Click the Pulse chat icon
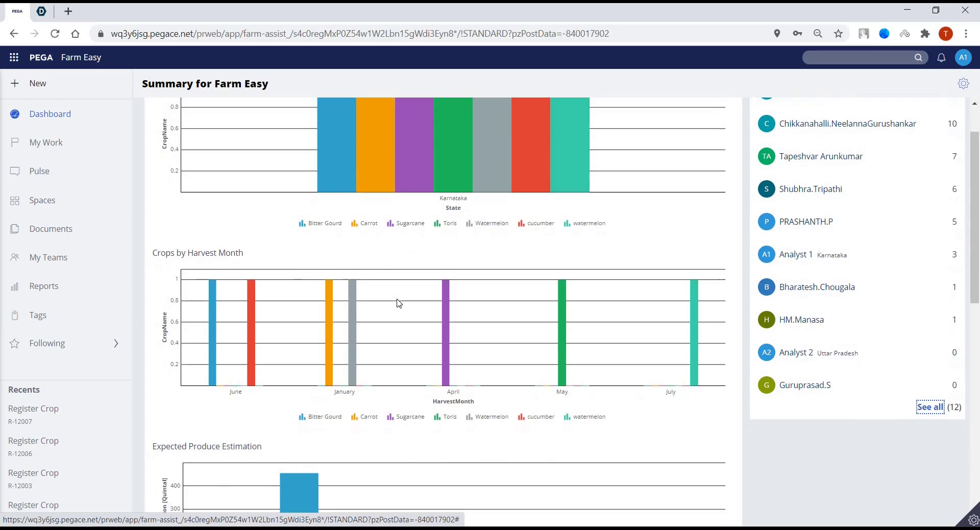980x530 pixels. pyautogui.click(x=15, y=171)
